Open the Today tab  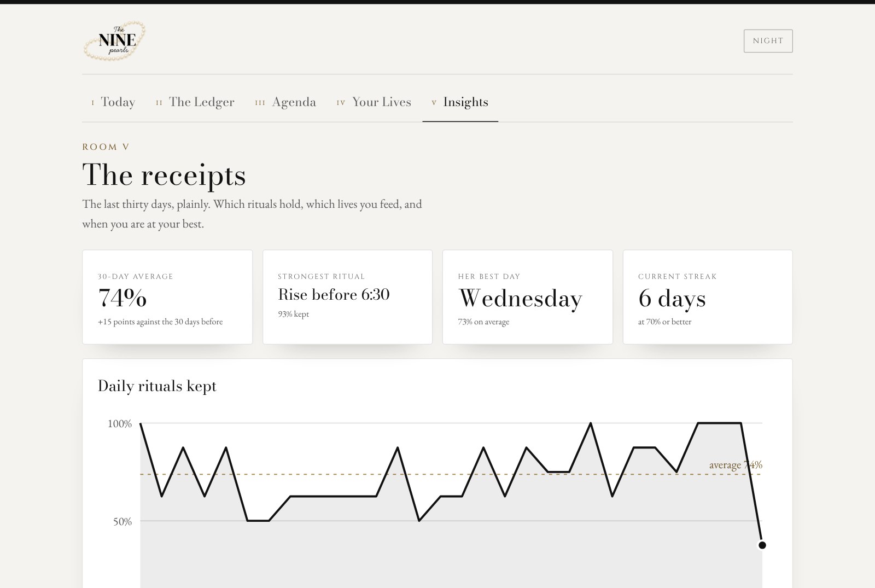[113, 102]
